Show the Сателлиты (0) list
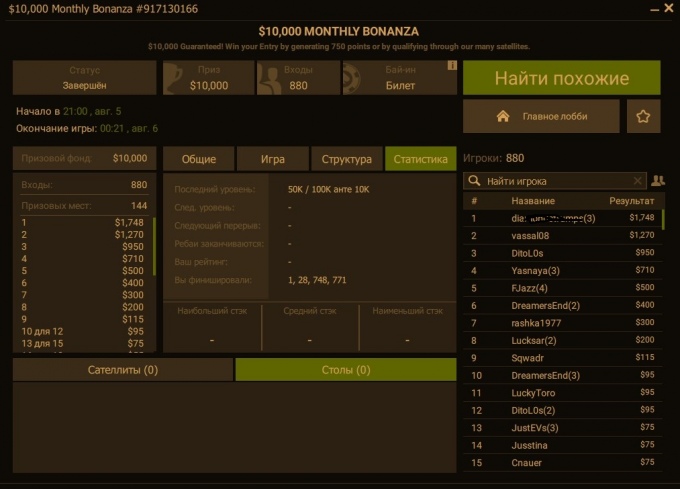 click(x=123, y=370)
